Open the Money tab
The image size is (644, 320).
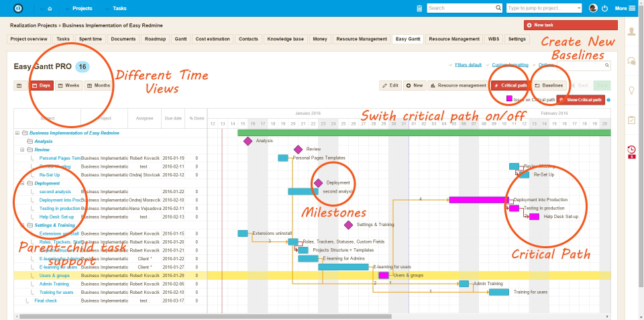[320, 39]
